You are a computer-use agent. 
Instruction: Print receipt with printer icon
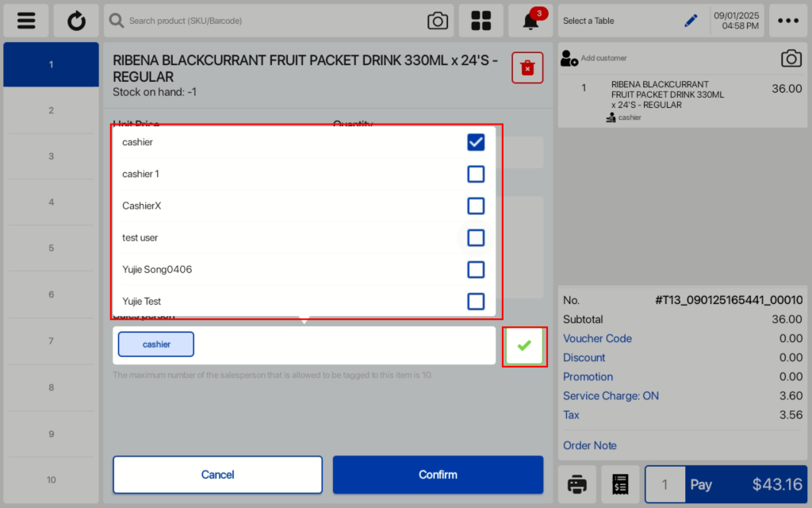point(577,484)
